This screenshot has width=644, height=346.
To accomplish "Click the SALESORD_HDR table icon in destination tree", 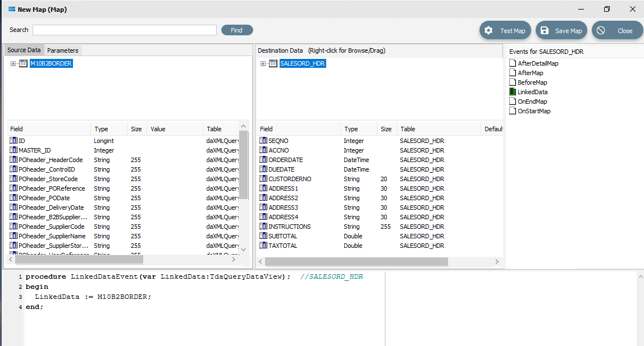I will coord(273,63).
